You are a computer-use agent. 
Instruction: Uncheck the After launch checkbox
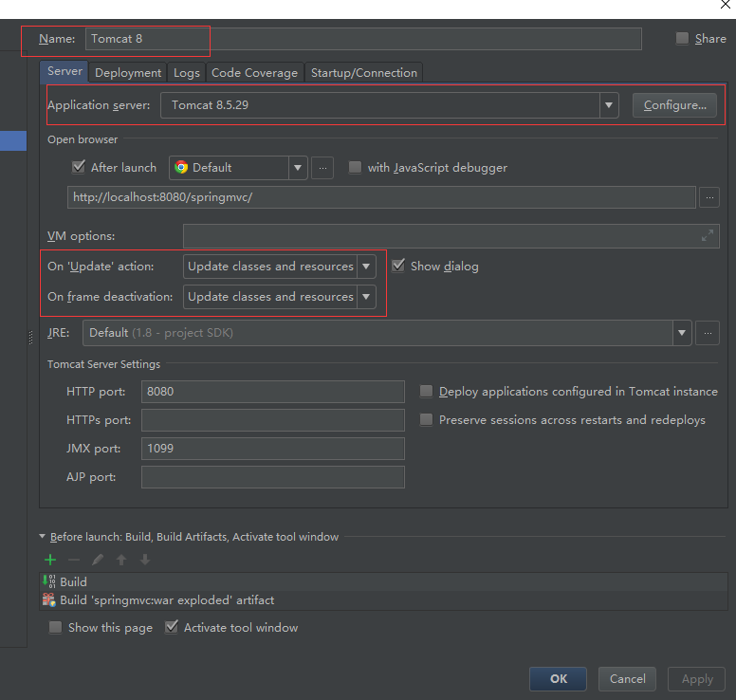point(79,167)
